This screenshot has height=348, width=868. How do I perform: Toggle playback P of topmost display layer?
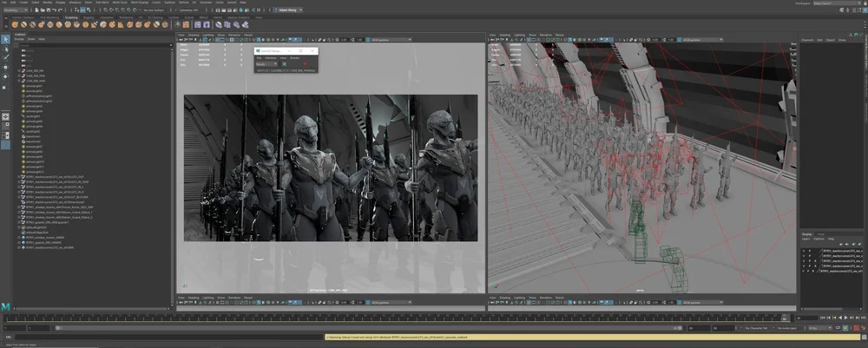809,251
